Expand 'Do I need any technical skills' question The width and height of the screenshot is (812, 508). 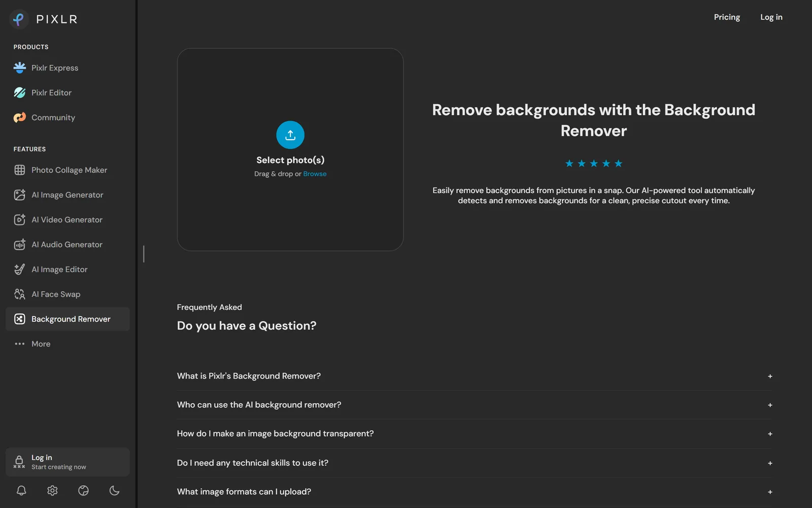click(x=474, y=463)
